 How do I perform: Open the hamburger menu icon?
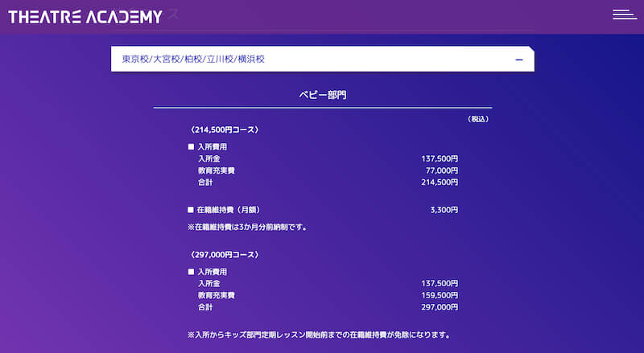point(625,14)
